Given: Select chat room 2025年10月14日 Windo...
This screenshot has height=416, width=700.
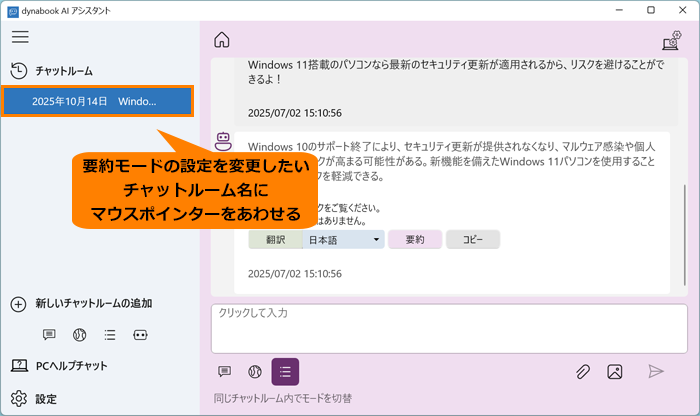Looking at the screenshot, I should tap(97, 101).
